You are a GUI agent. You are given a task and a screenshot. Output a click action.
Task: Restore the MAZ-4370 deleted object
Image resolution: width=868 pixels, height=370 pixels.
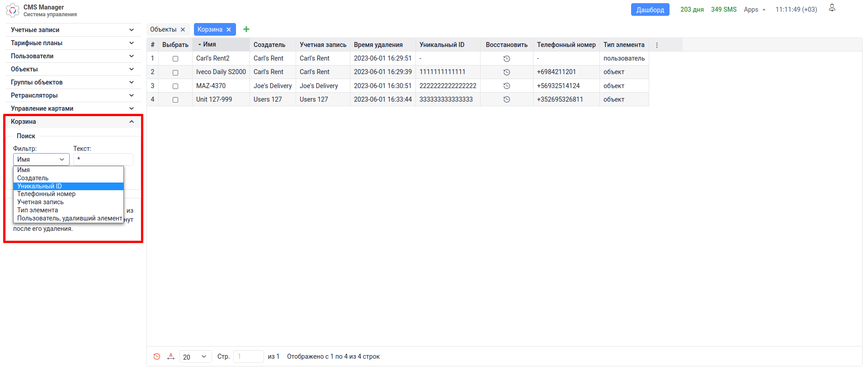(506, 86)
